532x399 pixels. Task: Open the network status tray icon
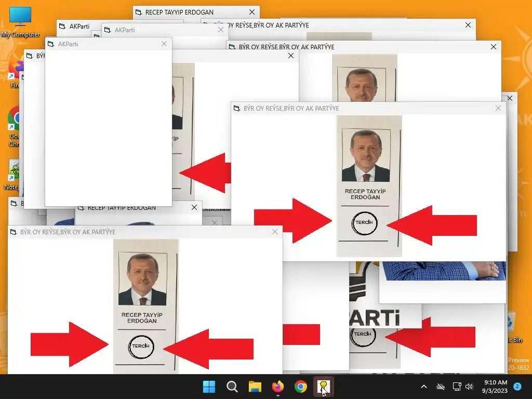[x=457, y=387]
